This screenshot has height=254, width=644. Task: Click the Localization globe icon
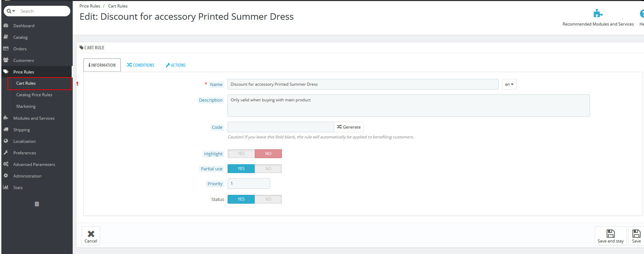click(6, 141)
